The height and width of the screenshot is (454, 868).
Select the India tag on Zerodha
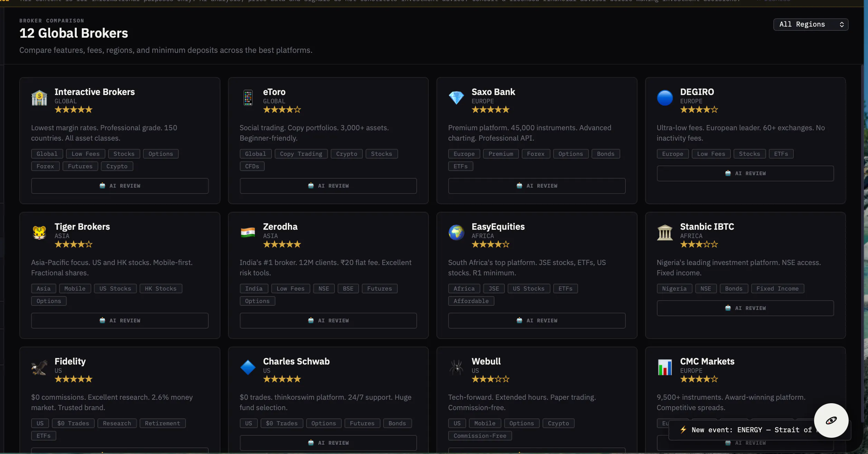coord(254,289)
